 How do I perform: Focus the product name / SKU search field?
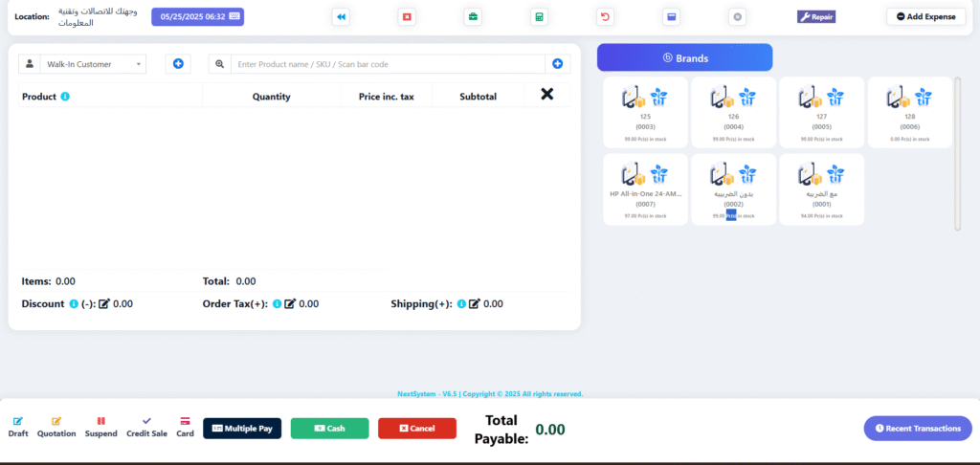(x=388, y=64)
